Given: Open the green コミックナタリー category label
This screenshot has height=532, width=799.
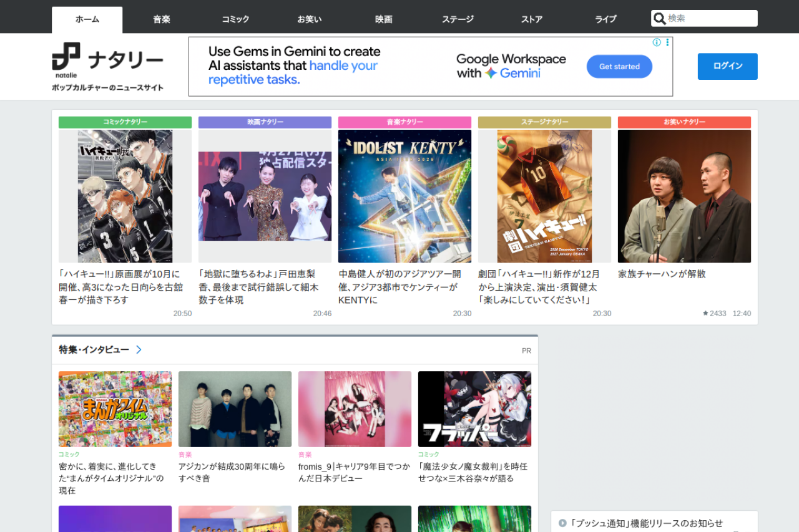Looking at the screenshot, I should pyautogui.click(x=125, y=122).
